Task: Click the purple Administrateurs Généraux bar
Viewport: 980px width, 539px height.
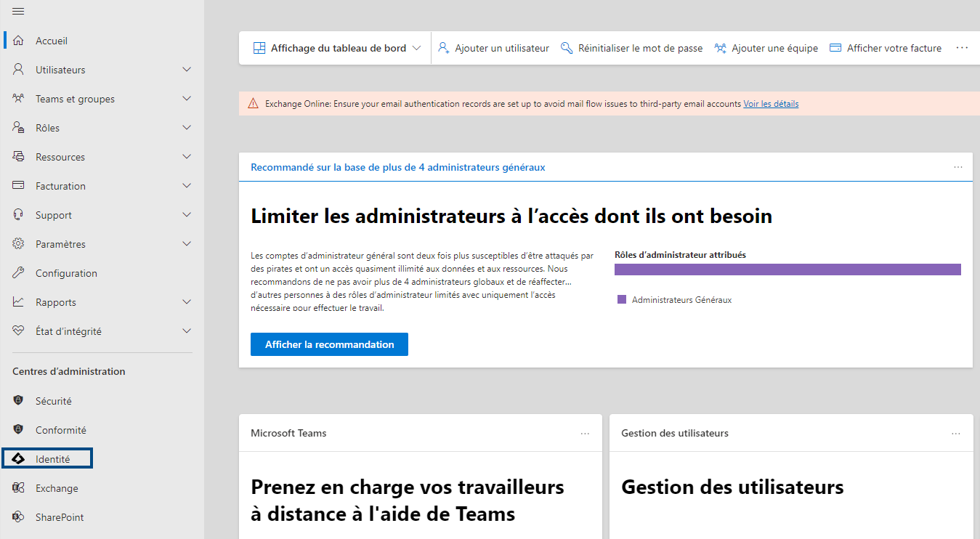Action: [787, 269]
